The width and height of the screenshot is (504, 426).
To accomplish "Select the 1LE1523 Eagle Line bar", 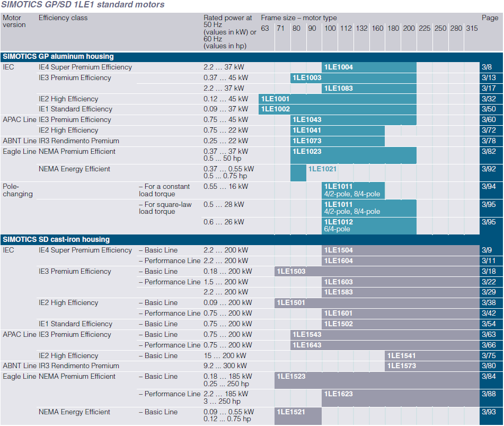I will point(377,380).
